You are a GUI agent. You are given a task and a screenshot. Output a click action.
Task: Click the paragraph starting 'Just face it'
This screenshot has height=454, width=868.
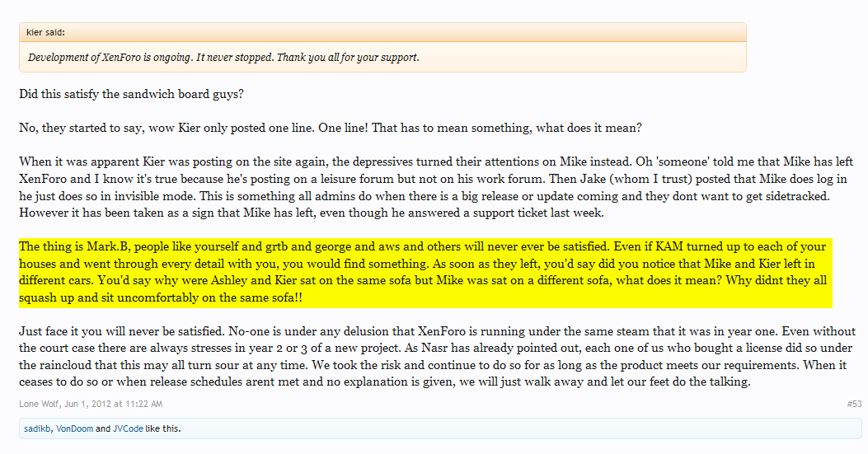tap(437, 357)
